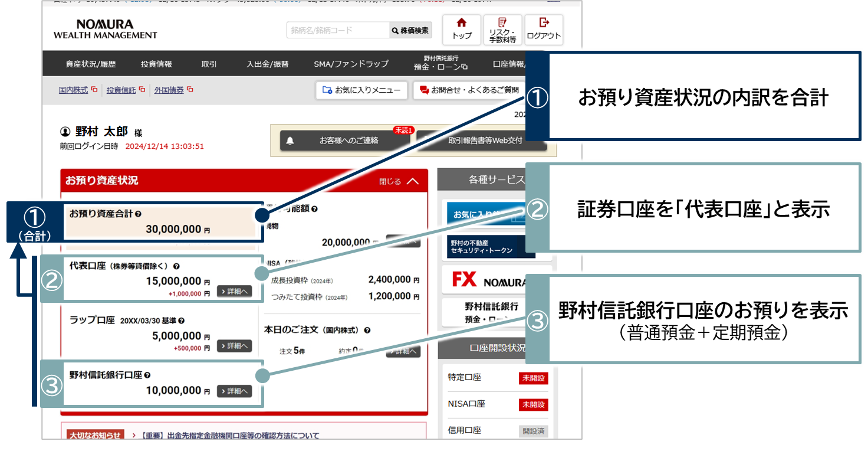Open the SMA/ファンドラップ menu
Viewport: 868px width, 451px height.
pyautogui.click(x=351, y=64)
